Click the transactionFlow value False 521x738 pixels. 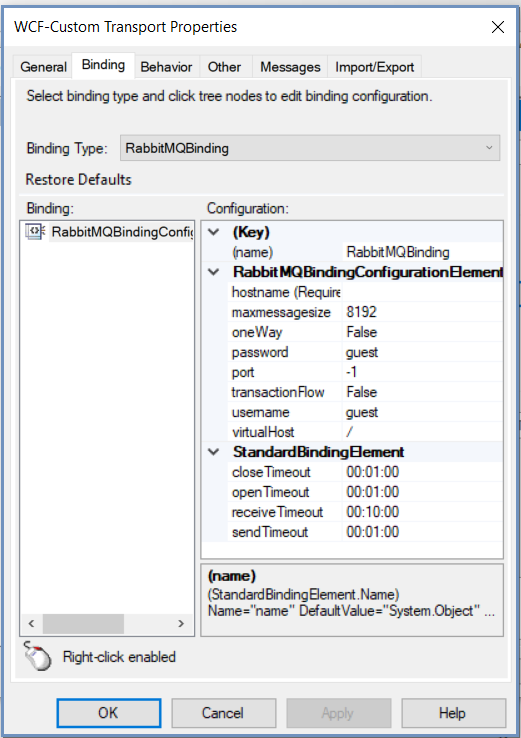(422, 392)
